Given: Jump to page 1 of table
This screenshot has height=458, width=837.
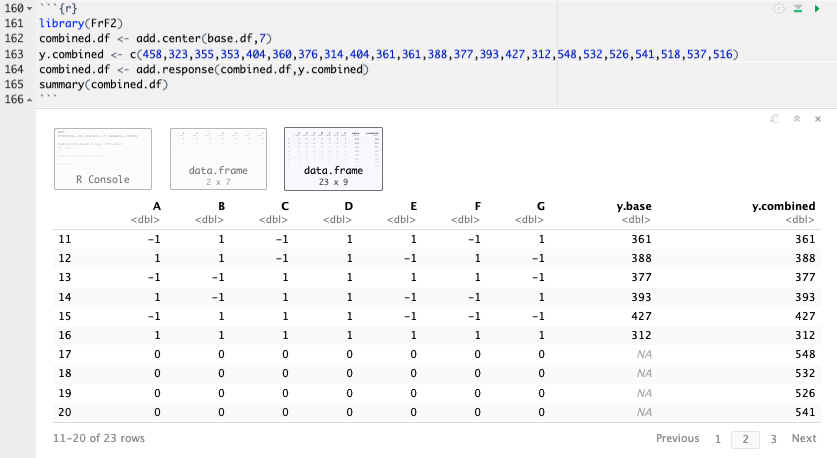Looking at the screenshot, I should coord(718,438).
